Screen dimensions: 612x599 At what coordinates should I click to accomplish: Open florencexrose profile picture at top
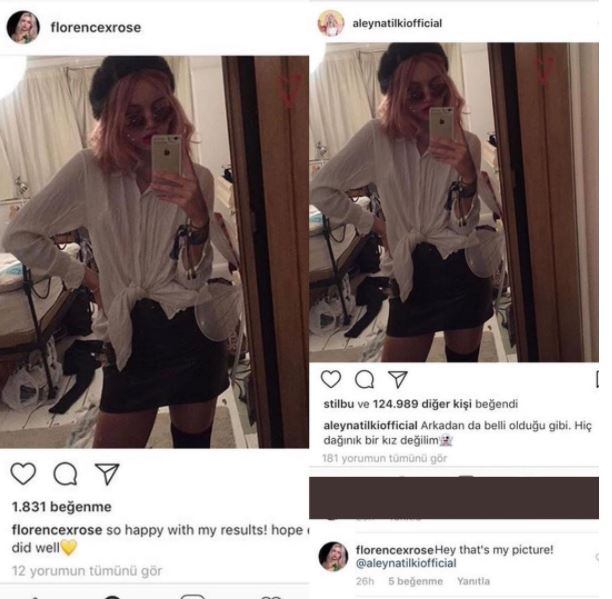(23, 27)
